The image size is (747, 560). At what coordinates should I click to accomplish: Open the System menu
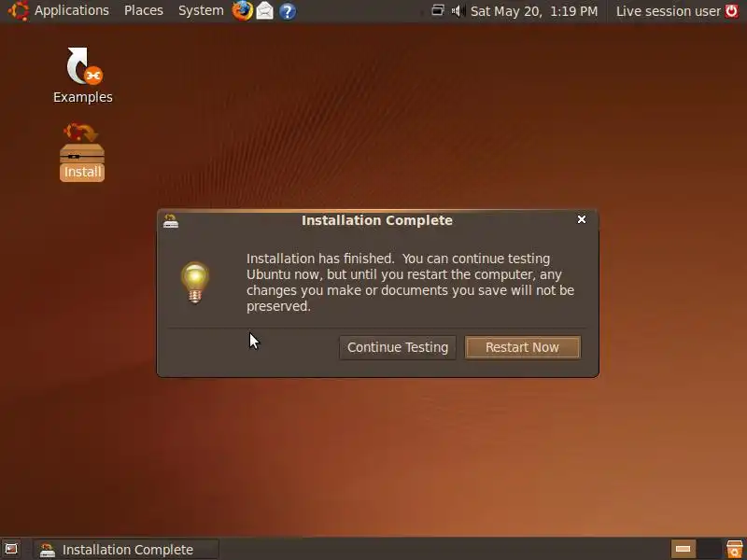click(201, 10)
